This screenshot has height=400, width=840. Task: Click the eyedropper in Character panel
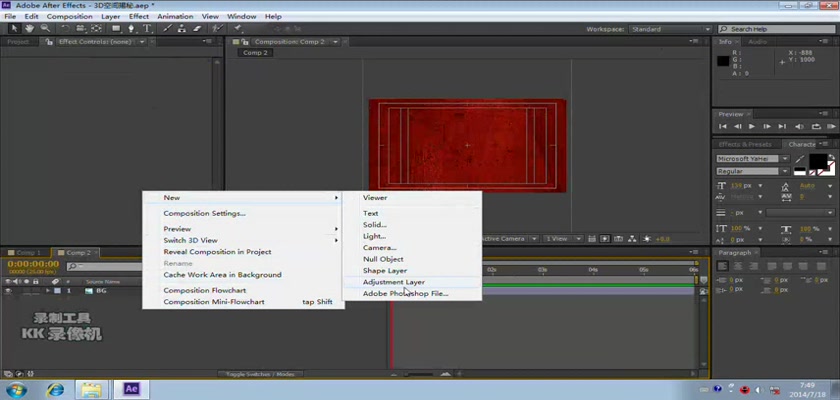tap(800, 159)
